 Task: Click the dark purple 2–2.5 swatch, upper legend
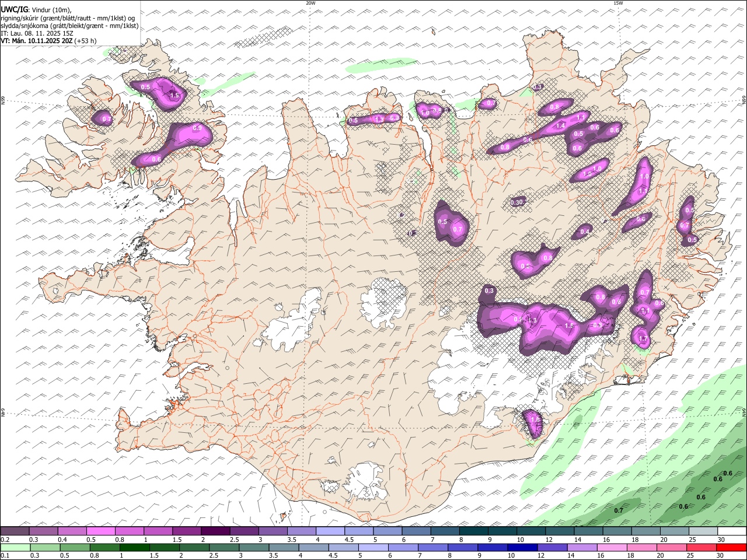pos(215,531)
